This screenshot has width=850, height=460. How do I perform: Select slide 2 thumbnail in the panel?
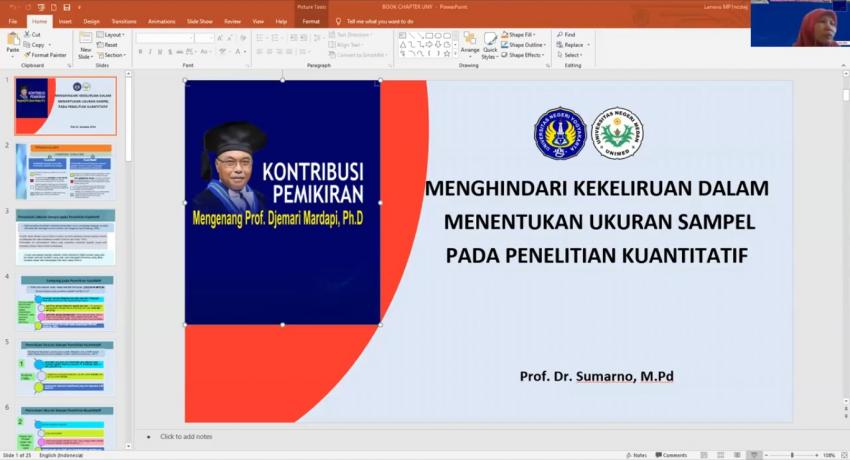[x=65, y=171]
